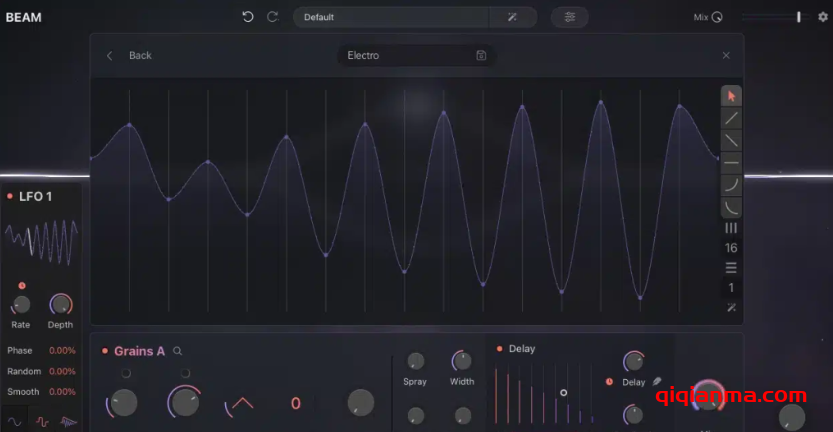Image resolution: width=833 pixels, height=432 pixels.
Task: Click the Delay module title
Action: click(522, 349)
